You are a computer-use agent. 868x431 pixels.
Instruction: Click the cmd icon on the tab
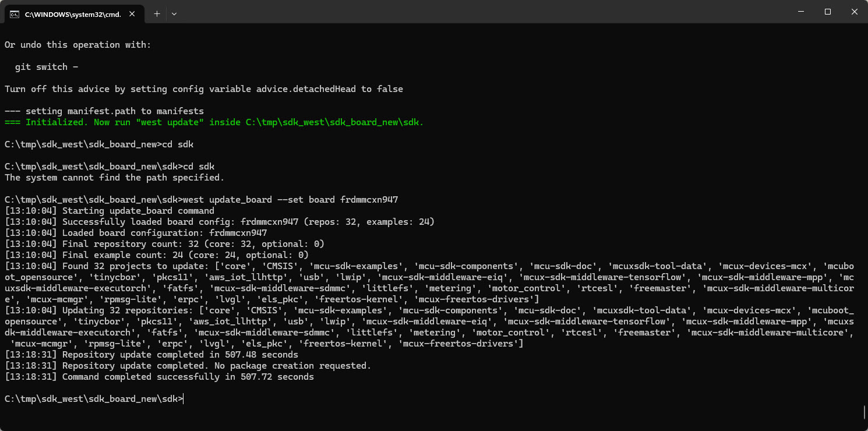pos(15,14)
